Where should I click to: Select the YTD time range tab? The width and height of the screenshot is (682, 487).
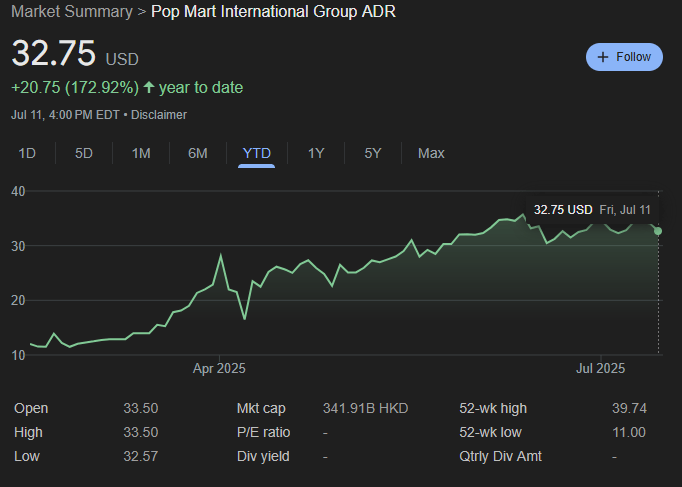(257, 153)
